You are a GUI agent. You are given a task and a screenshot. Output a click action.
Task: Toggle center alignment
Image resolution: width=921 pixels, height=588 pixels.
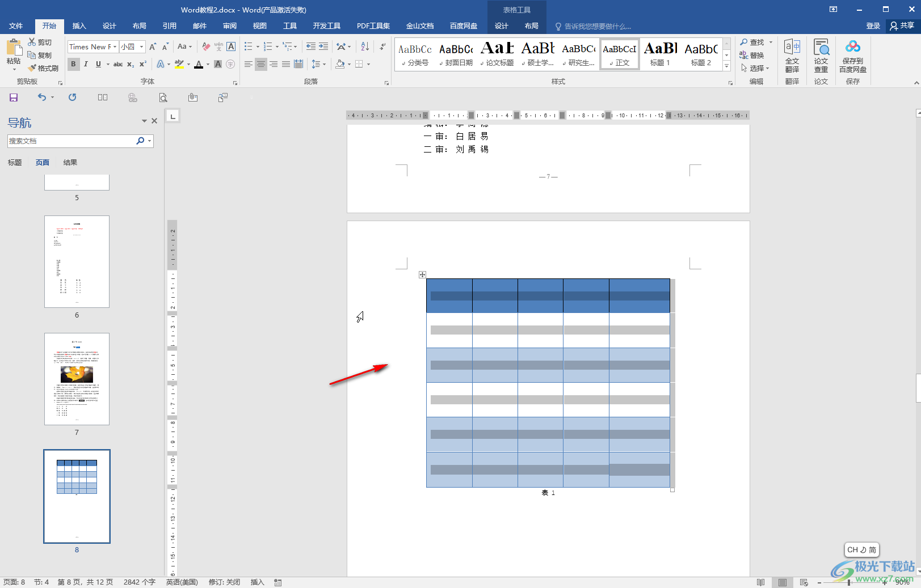(x=260, y=64)
